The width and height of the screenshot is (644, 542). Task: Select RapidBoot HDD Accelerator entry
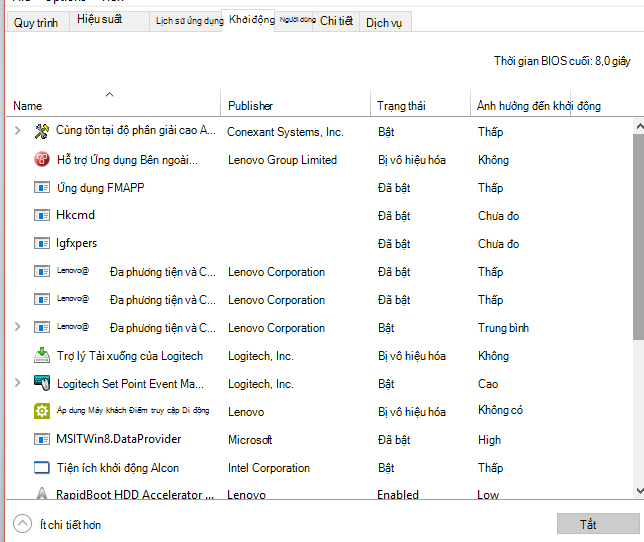pos(135,494)
